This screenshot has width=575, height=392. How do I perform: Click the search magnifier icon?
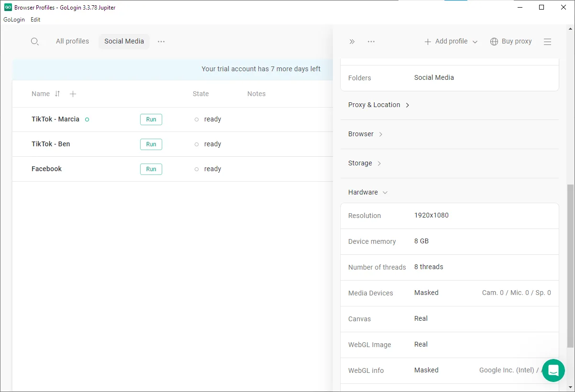pyautogui.click(x=35, y=42)
